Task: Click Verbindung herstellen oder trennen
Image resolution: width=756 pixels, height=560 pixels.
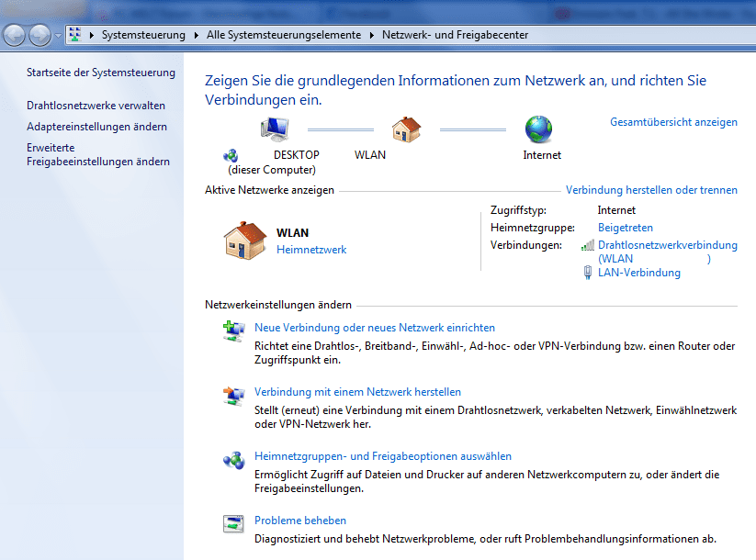Action: [651, 190]
